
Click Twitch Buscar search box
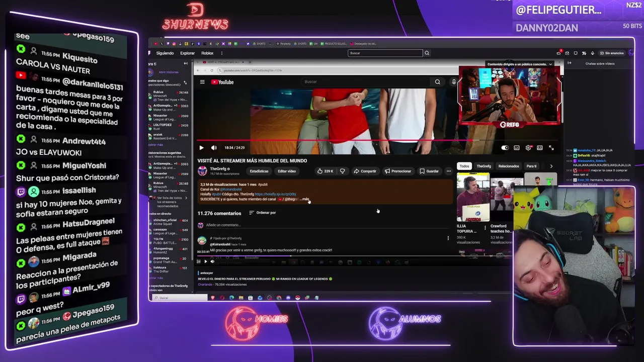[385, 53]
